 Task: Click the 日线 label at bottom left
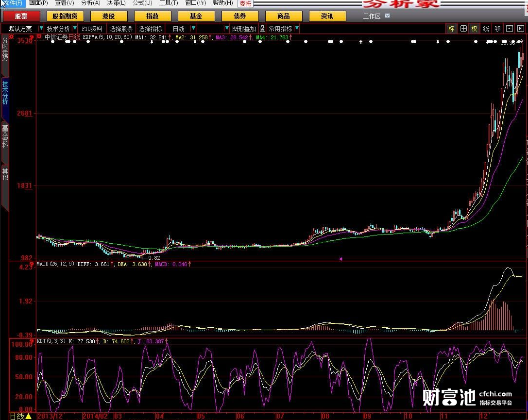[17, 416]
